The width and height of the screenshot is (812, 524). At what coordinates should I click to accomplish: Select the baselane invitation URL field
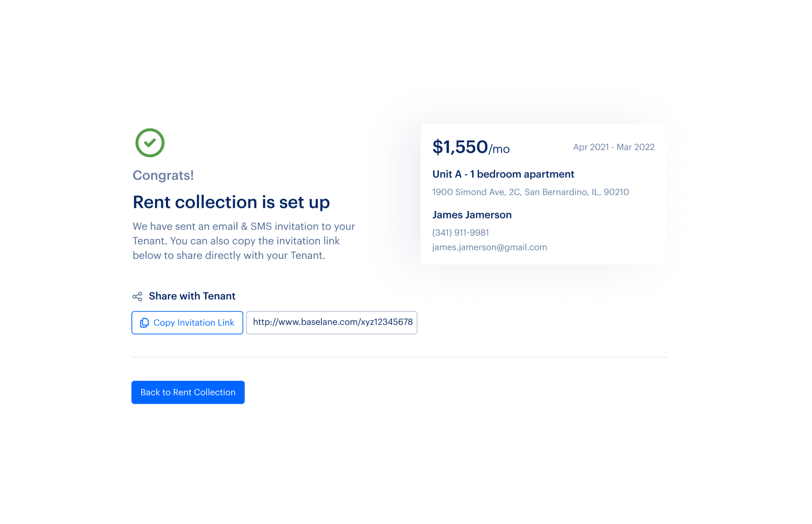(x=332, y=323)
